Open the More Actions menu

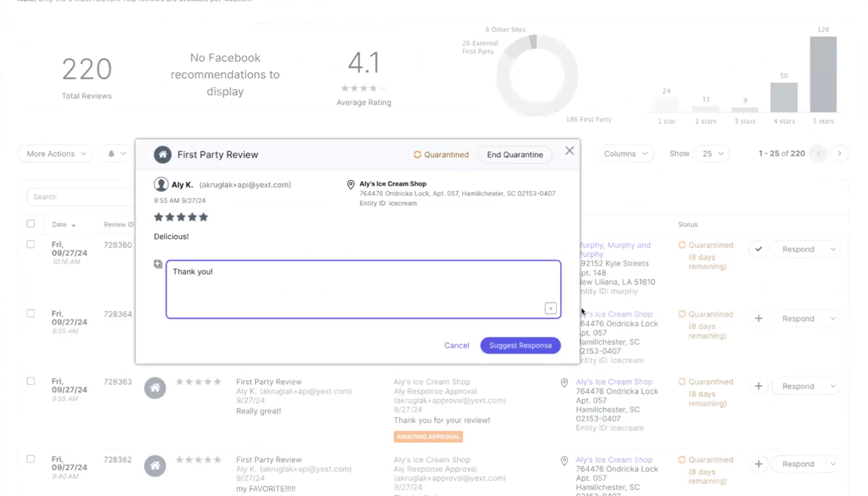[x=54, y=154]
